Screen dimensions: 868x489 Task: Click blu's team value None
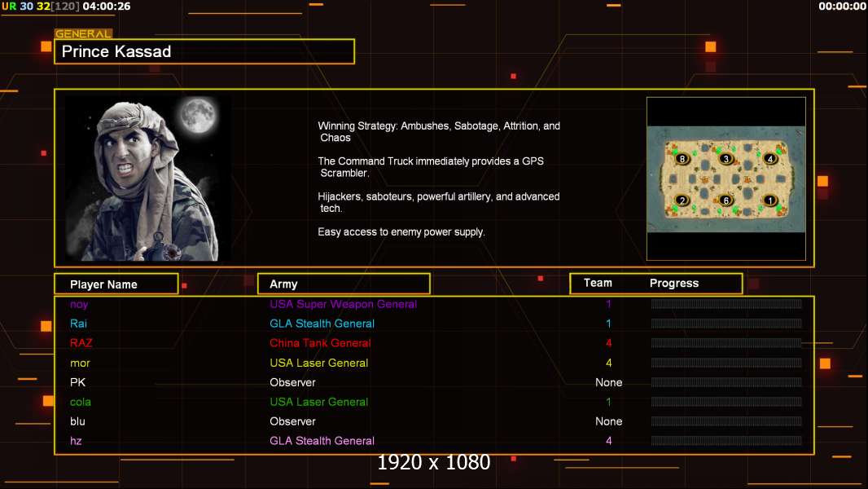coord(608,421)
